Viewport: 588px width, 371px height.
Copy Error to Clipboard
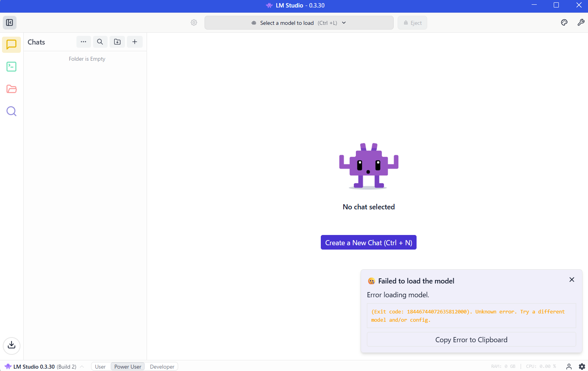pos(471,339)
